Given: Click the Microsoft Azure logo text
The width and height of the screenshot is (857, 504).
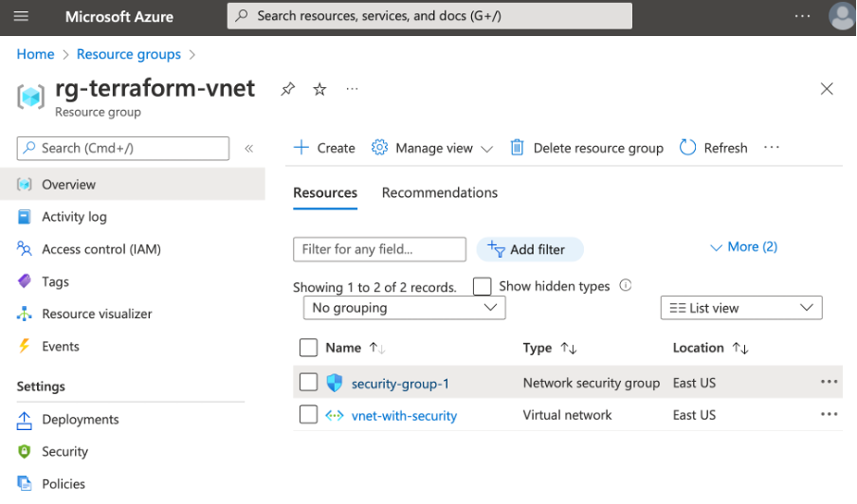Looking at the screenshot, I should [x=119, y=17].
